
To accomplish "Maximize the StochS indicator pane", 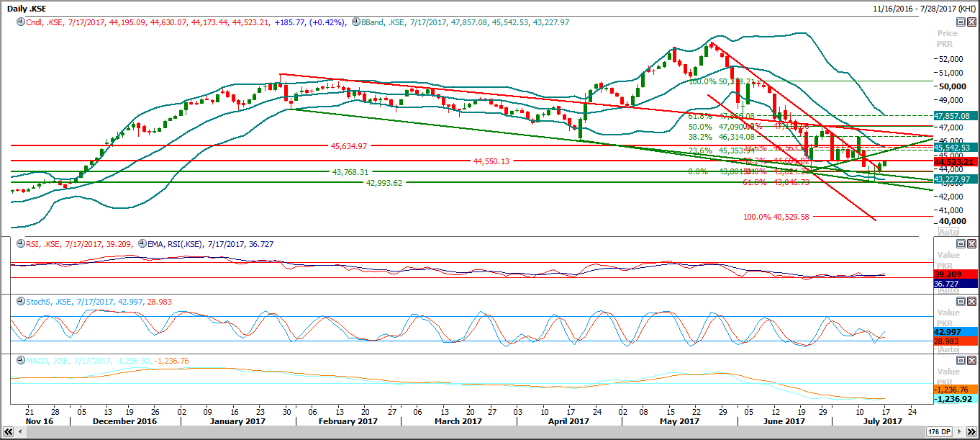I will pyautogui.click(x=960, y=302).
